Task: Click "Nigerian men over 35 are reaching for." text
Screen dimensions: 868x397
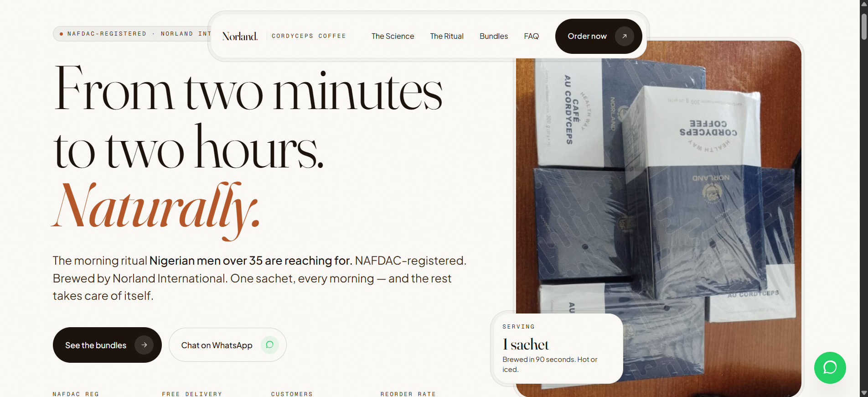Action: coord(251,261)
